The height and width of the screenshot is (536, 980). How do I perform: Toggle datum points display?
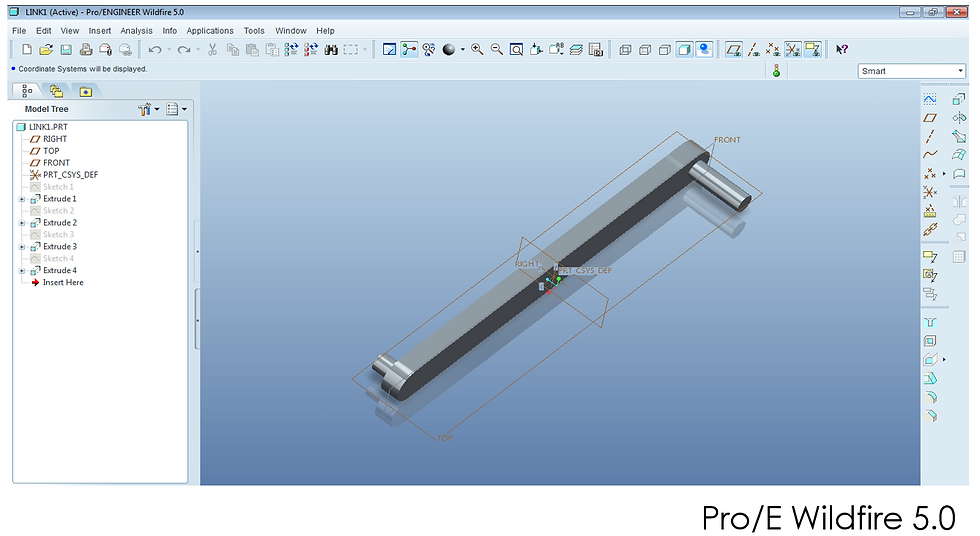coord(773,49)
